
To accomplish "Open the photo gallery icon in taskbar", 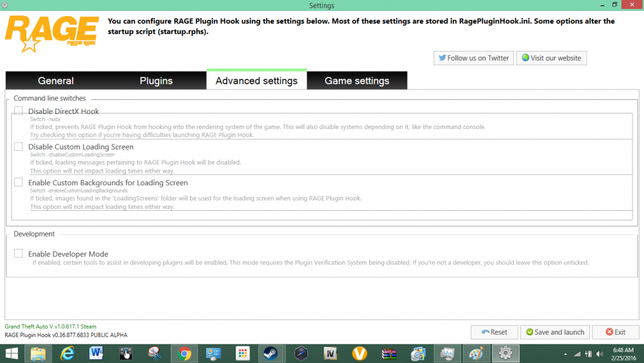I will pyautogui.click(x=418, y=353).
